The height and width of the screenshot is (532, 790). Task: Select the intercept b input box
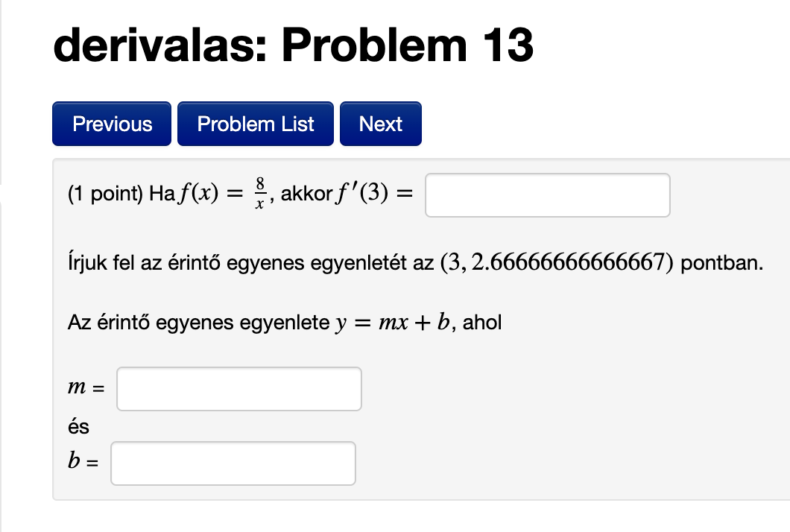point(233,463)
